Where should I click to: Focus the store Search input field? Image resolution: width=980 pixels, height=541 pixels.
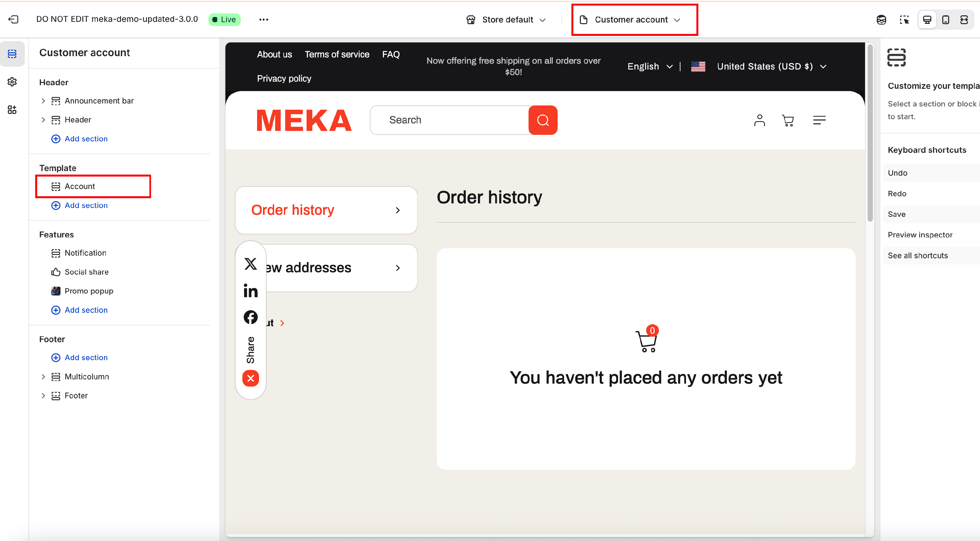point(449,120)
